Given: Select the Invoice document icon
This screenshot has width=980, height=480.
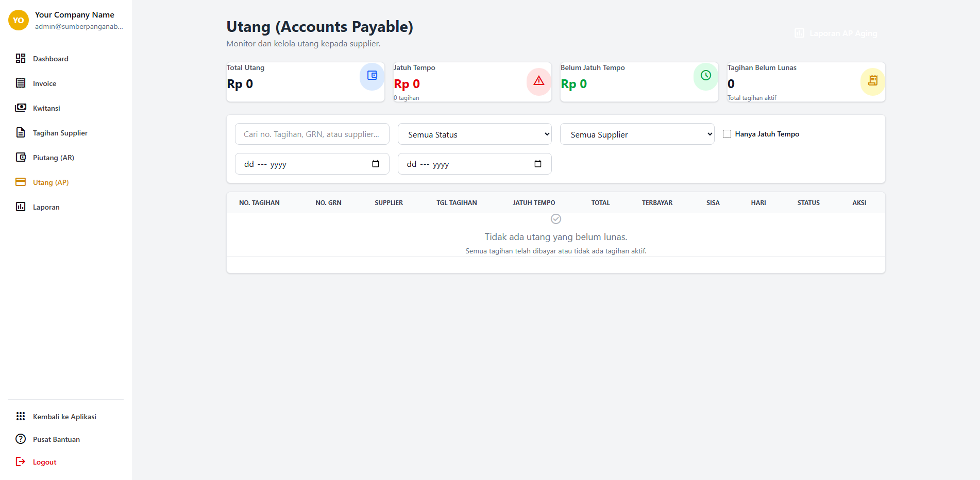Looking at the screenshot, I should 21,83.
